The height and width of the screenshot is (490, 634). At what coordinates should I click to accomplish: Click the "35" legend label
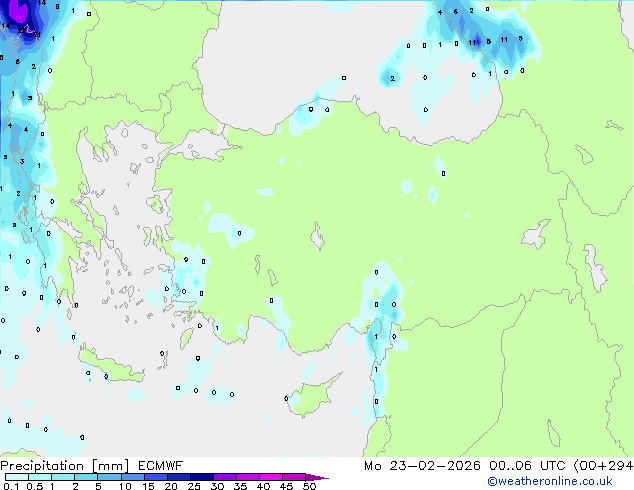240,486
